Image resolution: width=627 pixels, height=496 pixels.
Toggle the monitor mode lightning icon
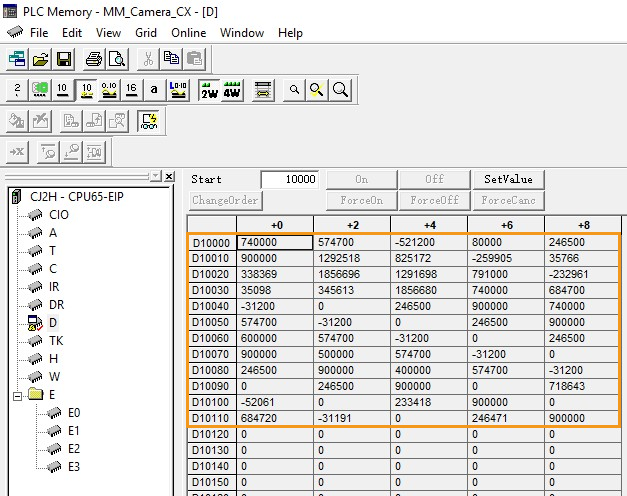click(x=149, y=121)
